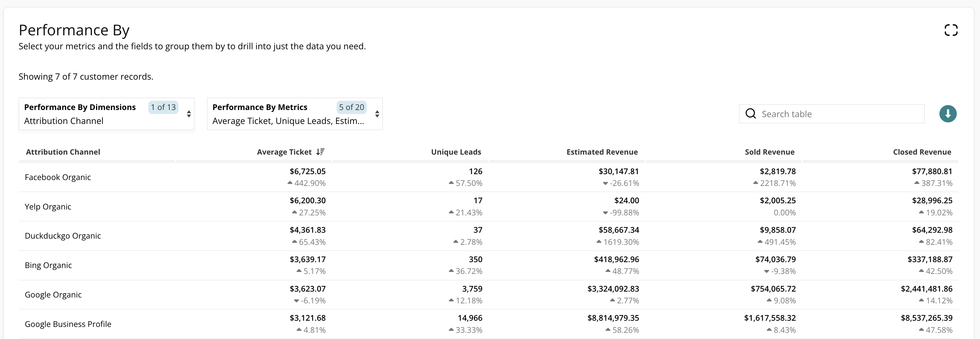This screenshot has width=980, height=339.
Task: Sort by Sold Revenue column header
Action: (x=769, y=152)
